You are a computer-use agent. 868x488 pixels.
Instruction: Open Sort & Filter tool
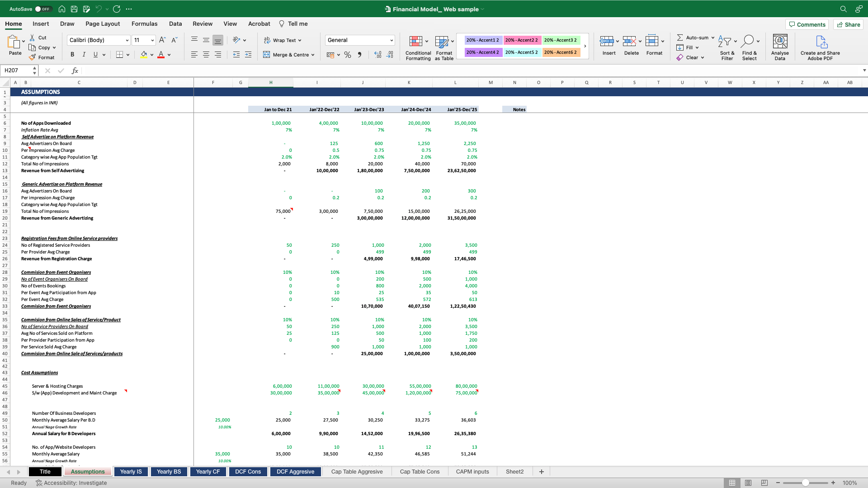click(725, 42)
